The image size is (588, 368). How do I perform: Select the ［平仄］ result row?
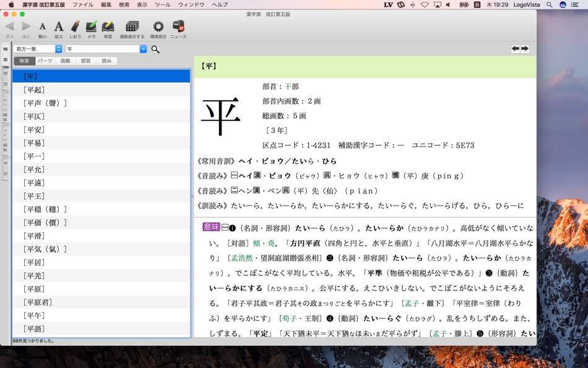click(x=102, y=116)
